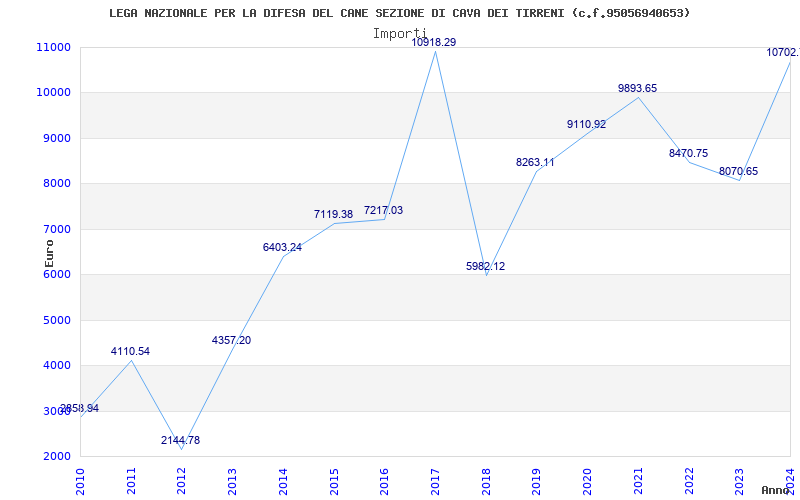Click the 2017 x-axis year label
This screenshot has width=800, height=500.
pyautogui.click(x=435, y=481)
